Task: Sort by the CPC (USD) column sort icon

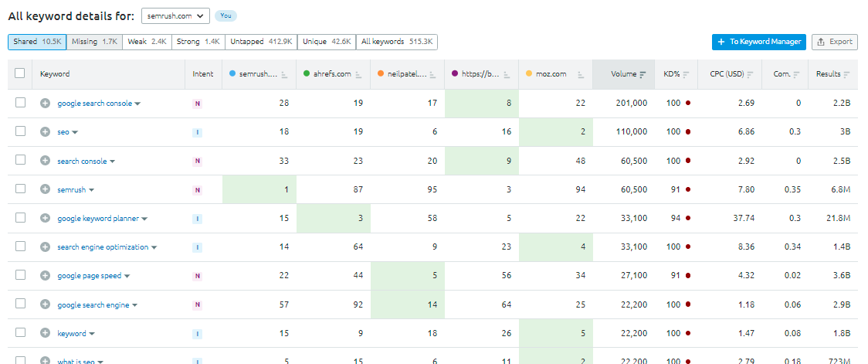Action: [750, 74]
